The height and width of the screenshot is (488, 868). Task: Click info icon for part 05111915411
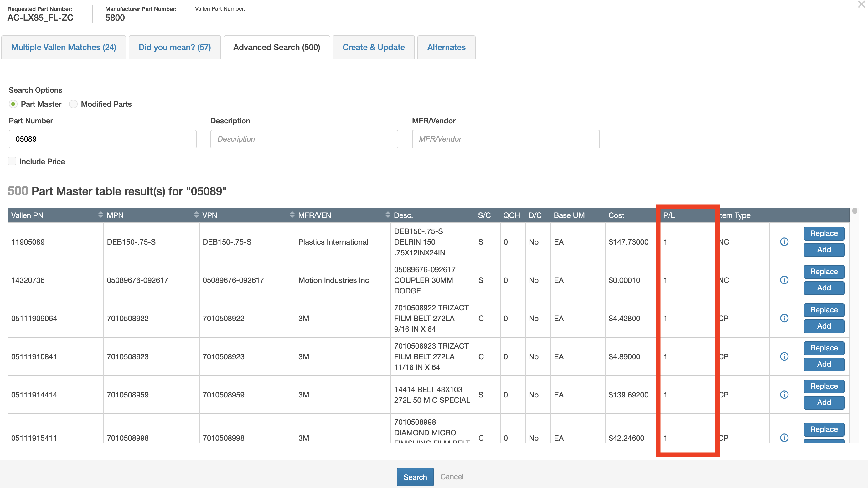click(784, 438)
